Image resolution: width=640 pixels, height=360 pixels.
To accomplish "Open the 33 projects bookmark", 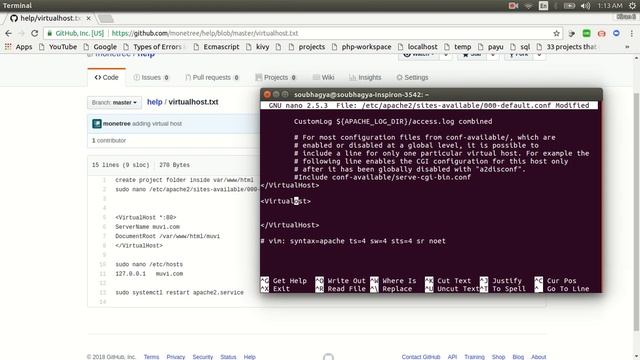I will (567, 47).
